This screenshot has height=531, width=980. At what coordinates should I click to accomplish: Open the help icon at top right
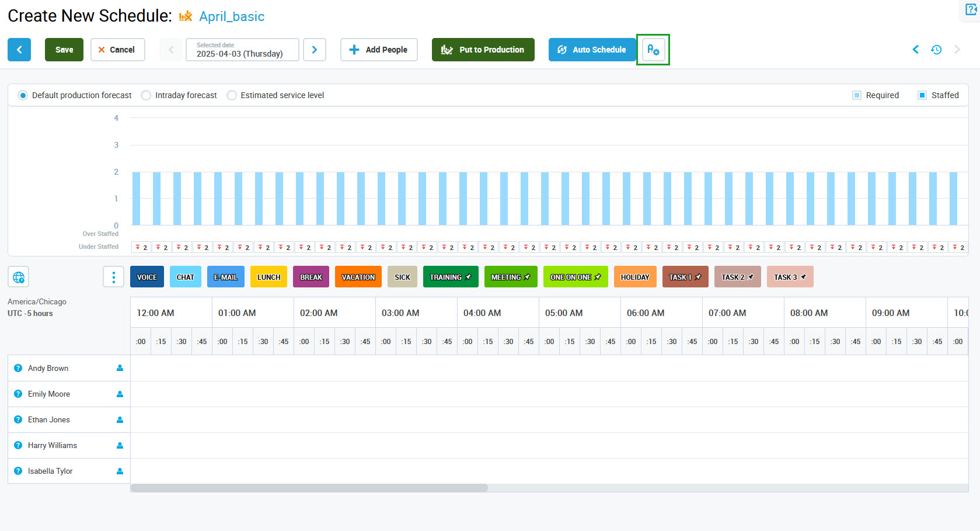tap(971, 9)
